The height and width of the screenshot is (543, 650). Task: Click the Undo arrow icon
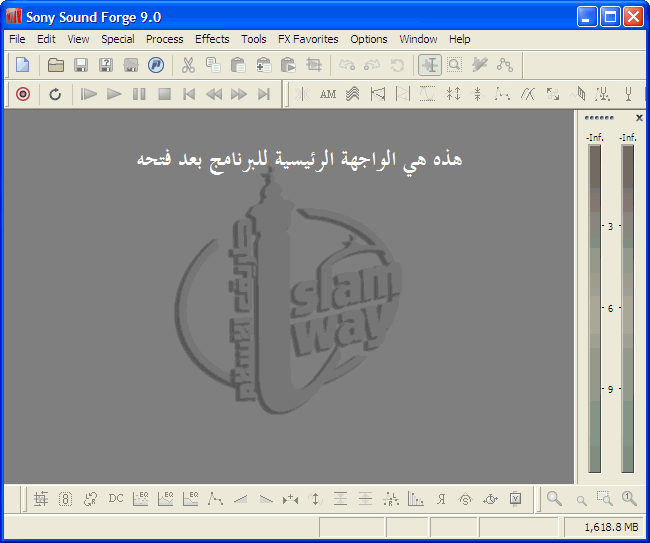347,65
